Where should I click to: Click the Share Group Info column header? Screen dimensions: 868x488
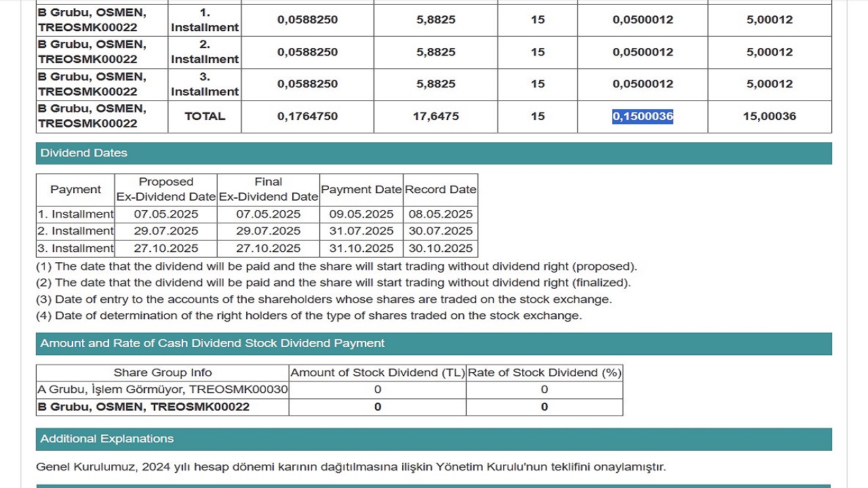163,373
